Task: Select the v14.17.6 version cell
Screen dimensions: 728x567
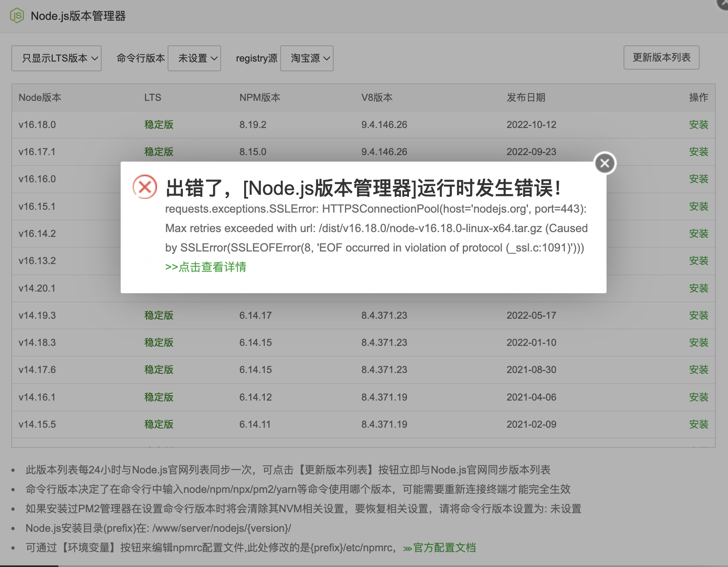Action: tap(37, 370)
